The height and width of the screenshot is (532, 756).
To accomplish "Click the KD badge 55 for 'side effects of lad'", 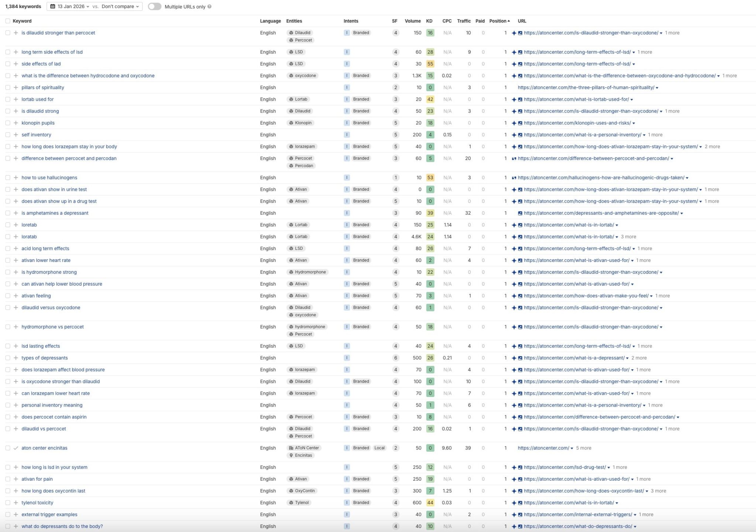I will click(x=430, y=64).
